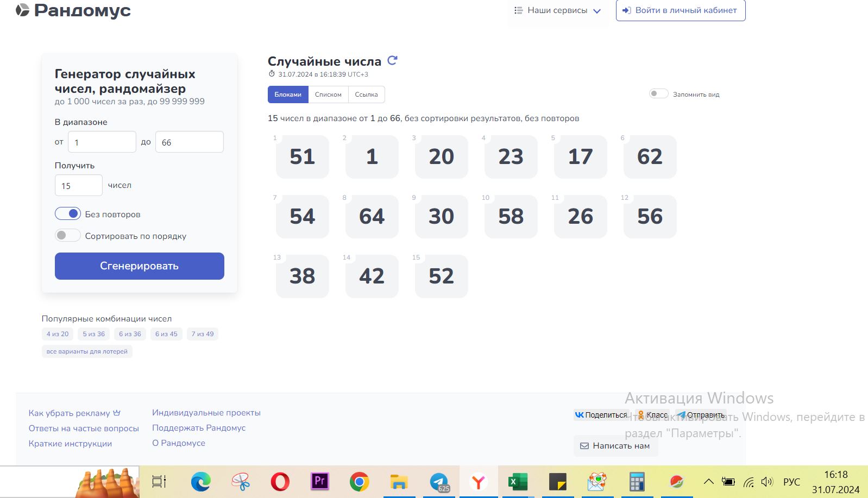Click the quantity field containing 15
The image size is (868, 498).
[79, 185]
